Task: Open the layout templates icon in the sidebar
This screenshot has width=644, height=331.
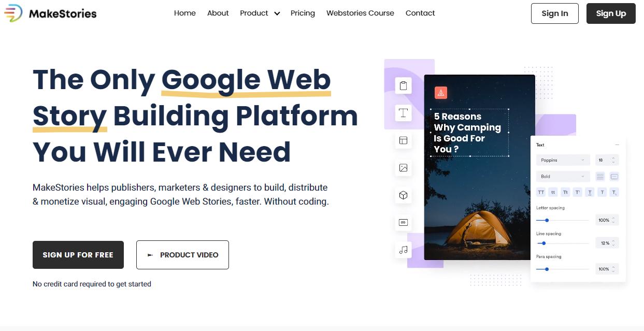Action: pyautogui.click(x=404, y=140)
